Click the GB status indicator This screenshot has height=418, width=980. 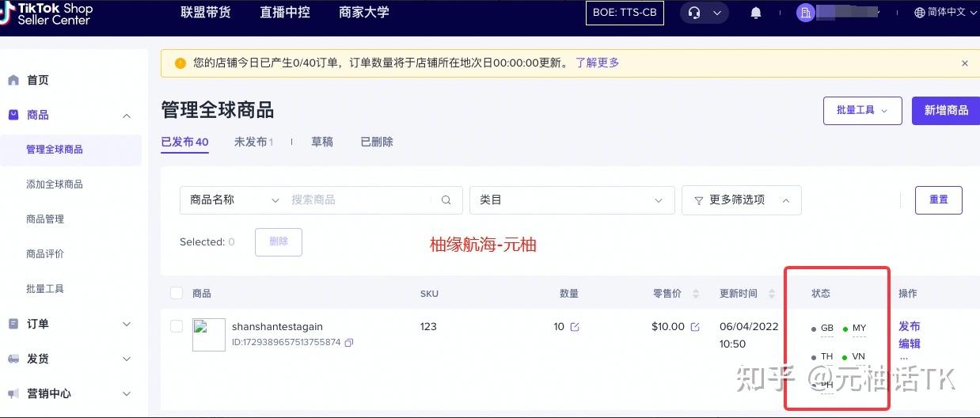[823, 329]
